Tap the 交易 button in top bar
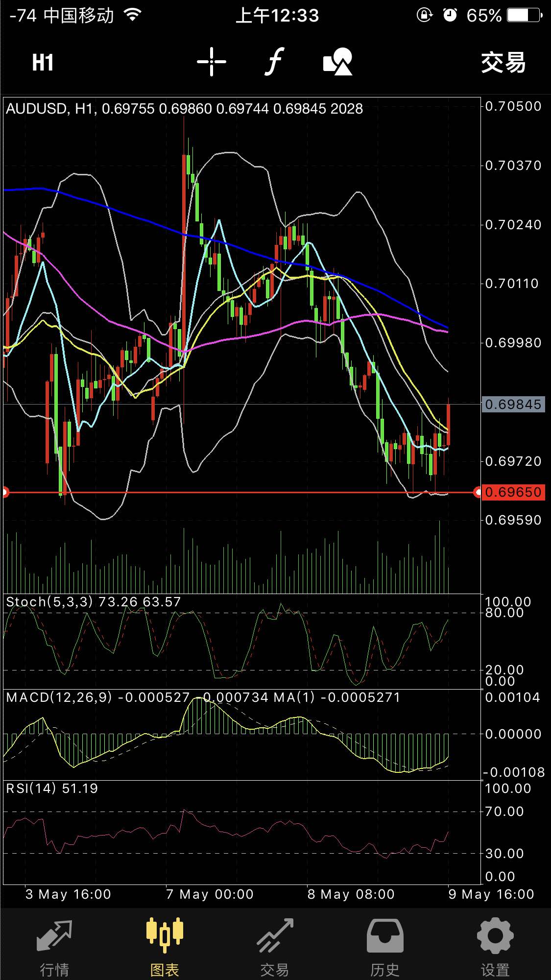551x980 pixels. click(503, 63)
